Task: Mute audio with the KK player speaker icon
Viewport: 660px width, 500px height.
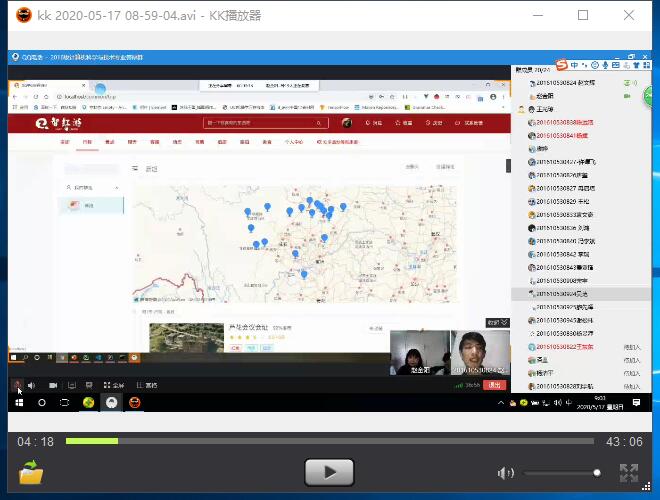Action: 506,473
